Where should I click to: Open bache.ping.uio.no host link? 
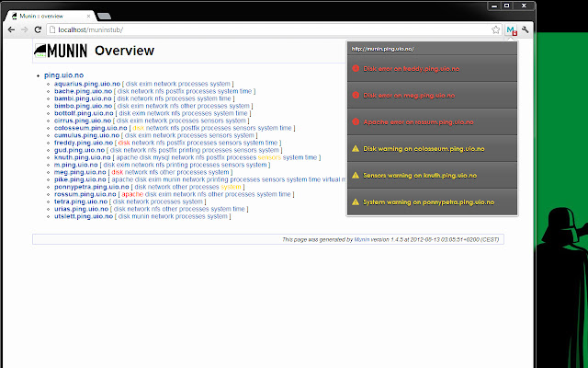[83, 91]
